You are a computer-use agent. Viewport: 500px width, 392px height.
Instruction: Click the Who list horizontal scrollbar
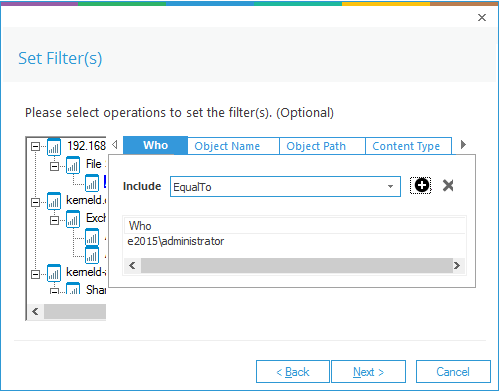pyautogui.click(x=295, y=266)
